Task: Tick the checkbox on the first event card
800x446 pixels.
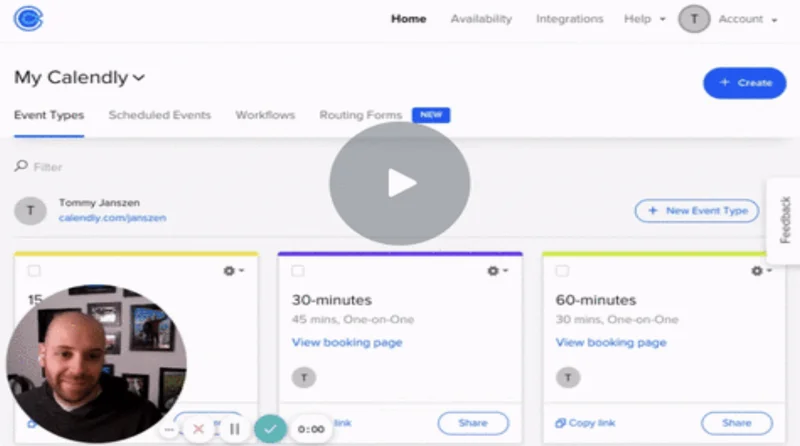Action: tap(34, 270)
